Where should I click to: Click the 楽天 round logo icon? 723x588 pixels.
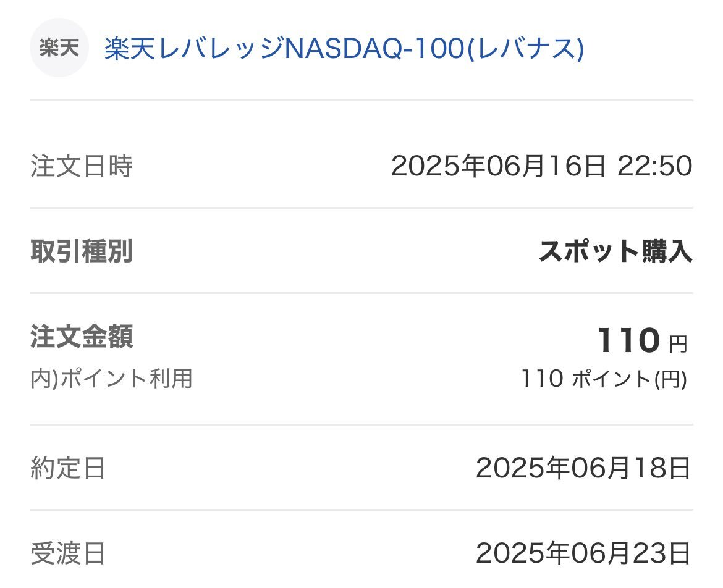click(59, 48)
